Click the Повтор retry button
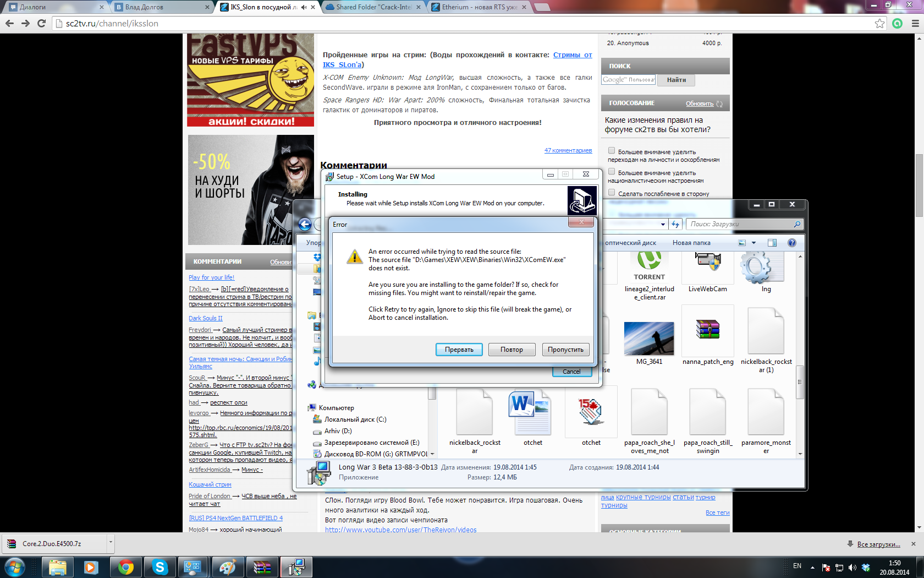This screenshot has width=924, height=578. tap(512, 350)
